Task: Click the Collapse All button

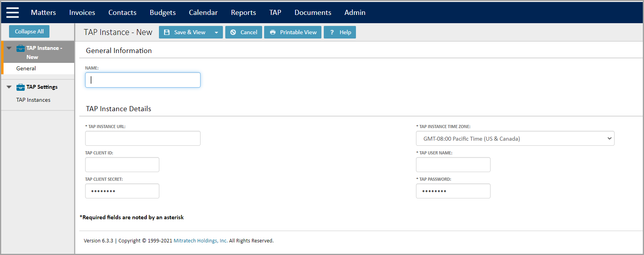Action: [x=29, y=31]
